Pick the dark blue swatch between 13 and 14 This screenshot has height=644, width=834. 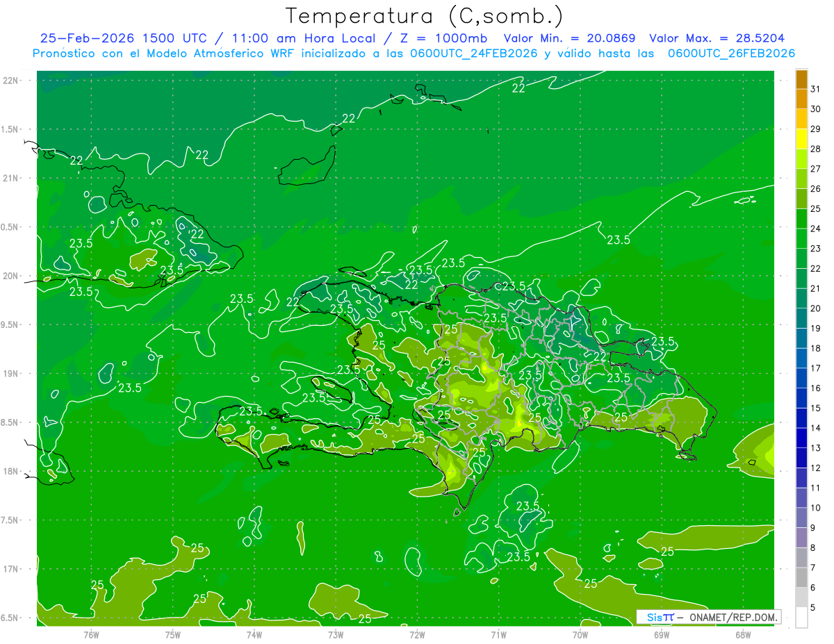(x=801, y=438)
